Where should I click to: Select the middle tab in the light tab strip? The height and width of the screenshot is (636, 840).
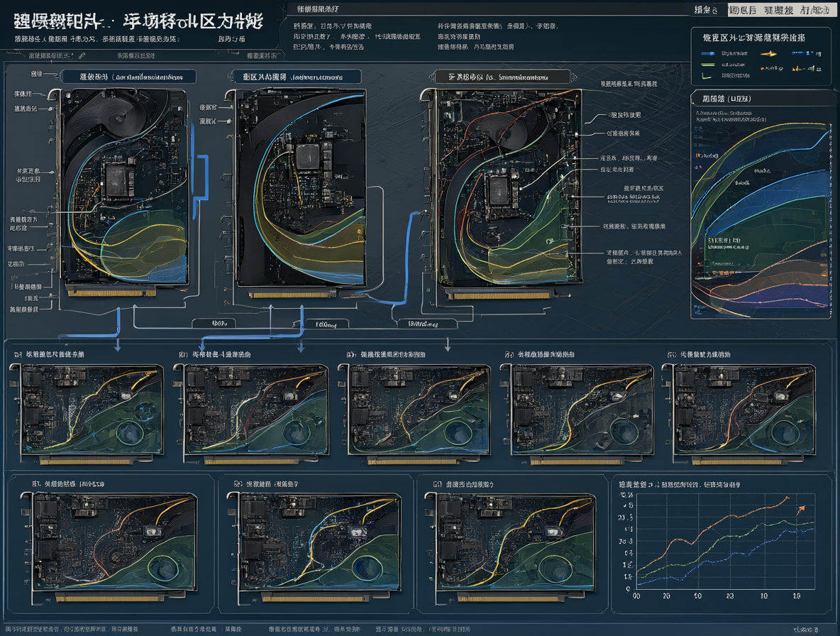pyautogui.click(x=778, y=10)
